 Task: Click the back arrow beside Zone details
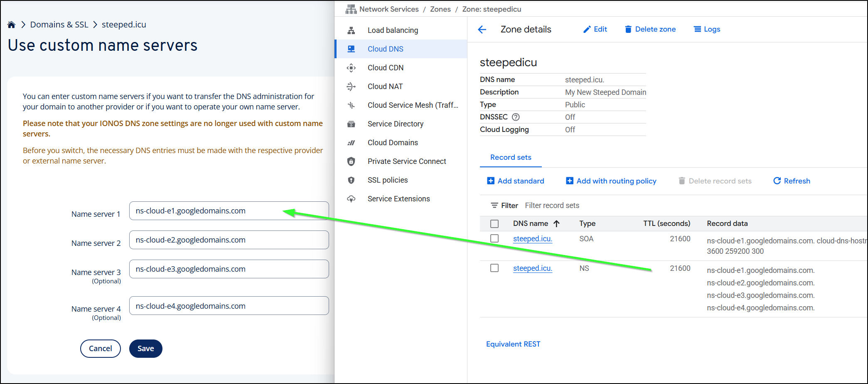pyautogui.click(x=482, y=30)
